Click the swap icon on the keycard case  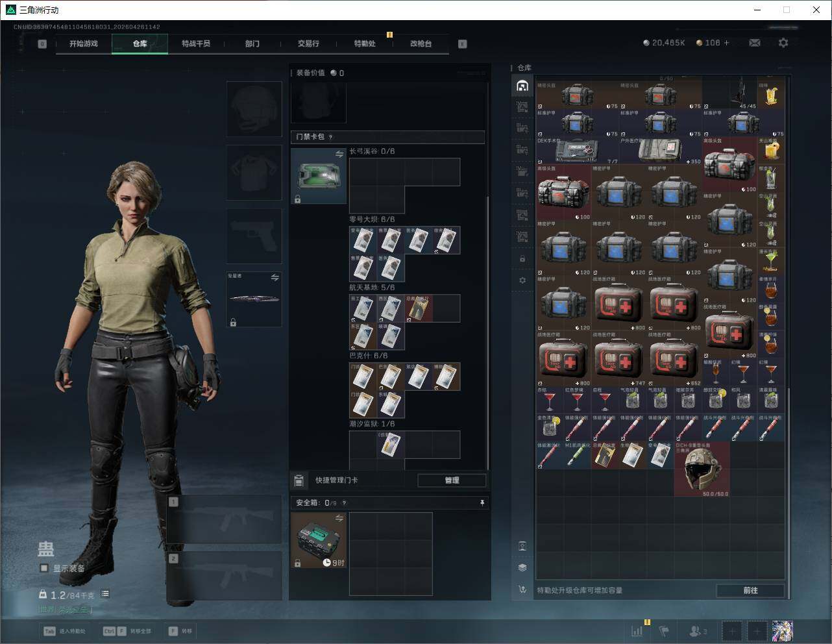pyautogui.click(x=339, y=154)
